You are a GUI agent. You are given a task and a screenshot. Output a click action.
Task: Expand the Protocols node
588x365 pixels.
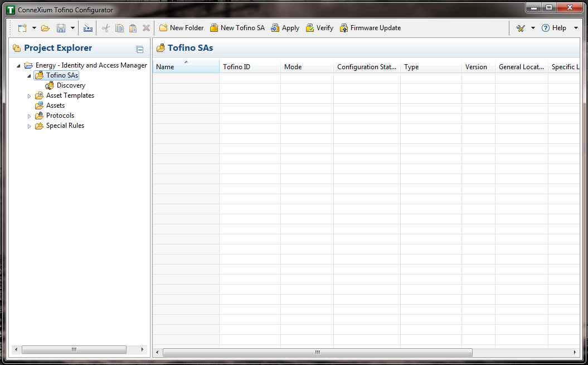click(29, 117)
